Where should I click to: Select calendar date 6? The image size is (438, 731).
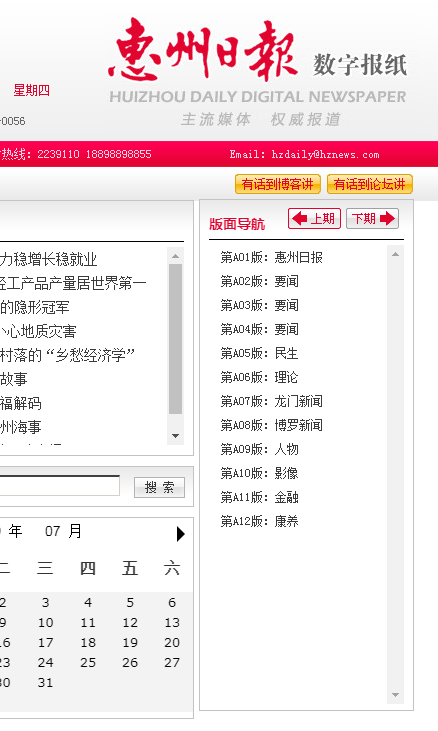point(172,602)
